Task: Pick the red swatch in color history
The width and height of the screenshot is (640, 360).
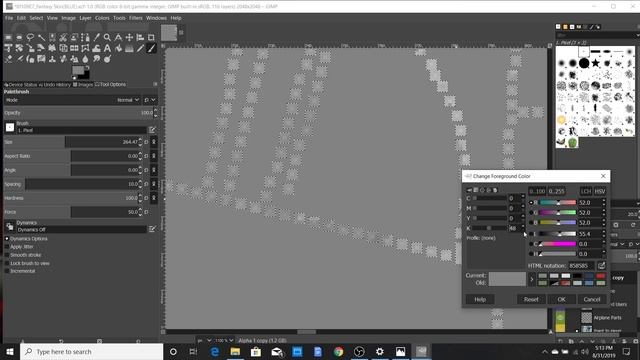Action: point(600,276)
